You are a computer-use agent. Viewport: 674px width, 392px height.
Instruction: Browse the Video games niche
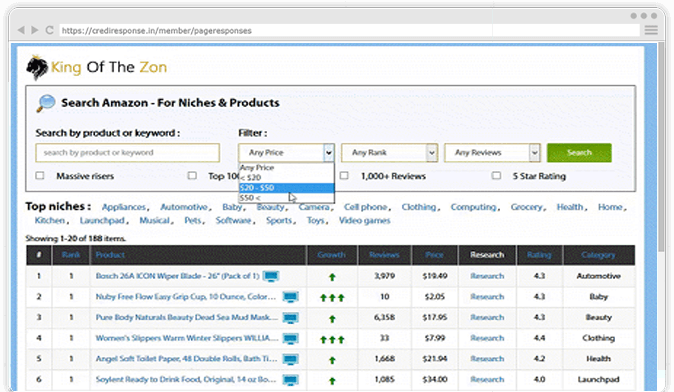click(x=365, y=220)
